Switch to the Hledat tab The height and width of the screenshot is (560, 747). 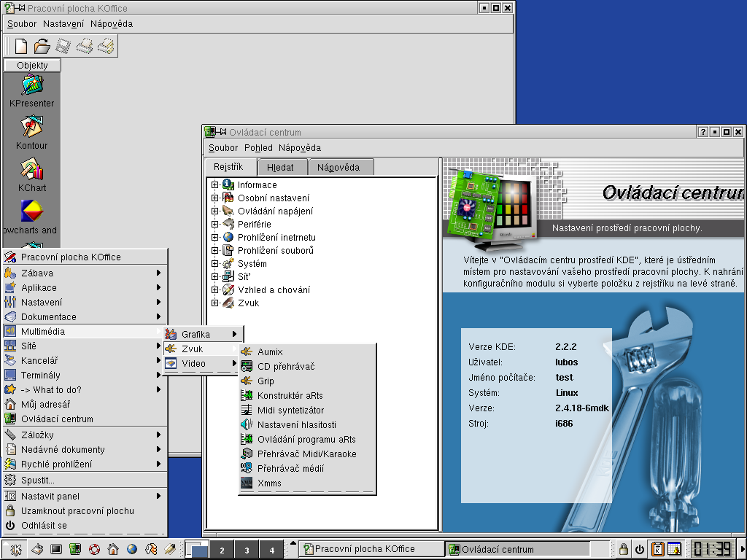(x=281, y=168)
